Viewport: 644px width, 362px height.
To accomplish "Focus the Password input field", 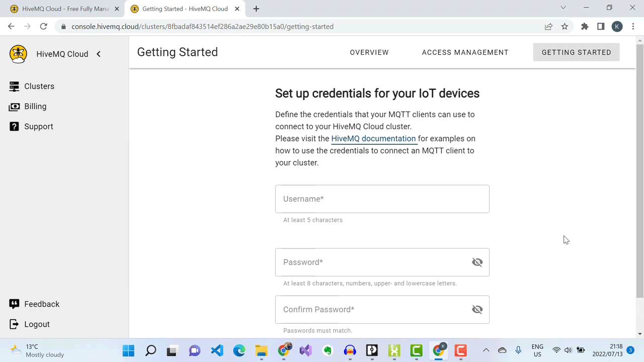I will [382, 262].
